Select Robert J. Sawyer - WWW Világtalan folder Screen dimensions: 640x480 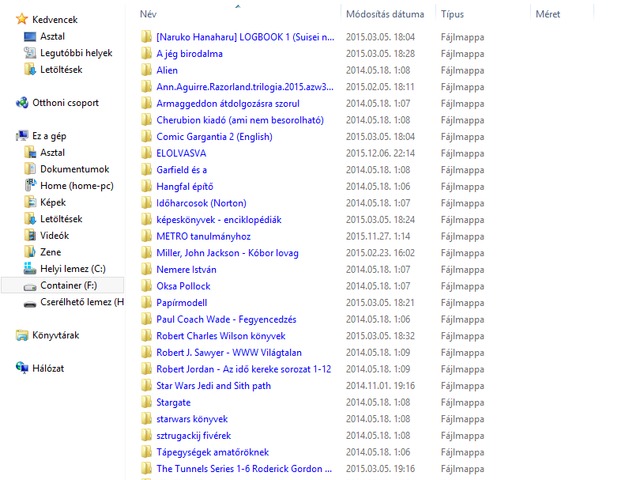[x=229, y=353]
